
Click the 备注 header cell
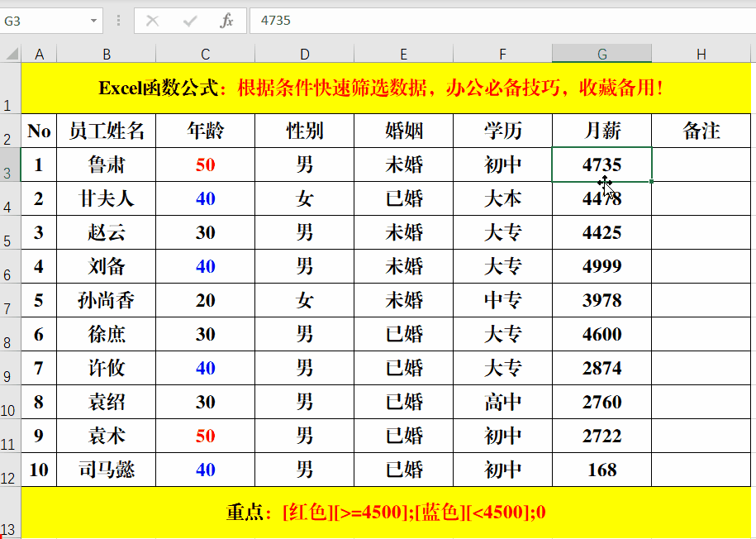coord(701,131)
